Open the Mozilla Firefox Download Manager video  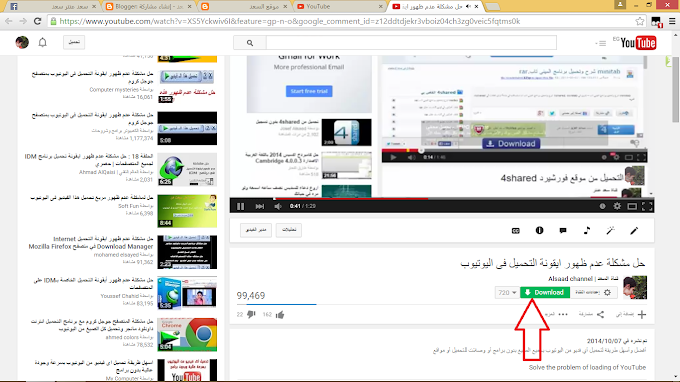(x=187, y=252)
